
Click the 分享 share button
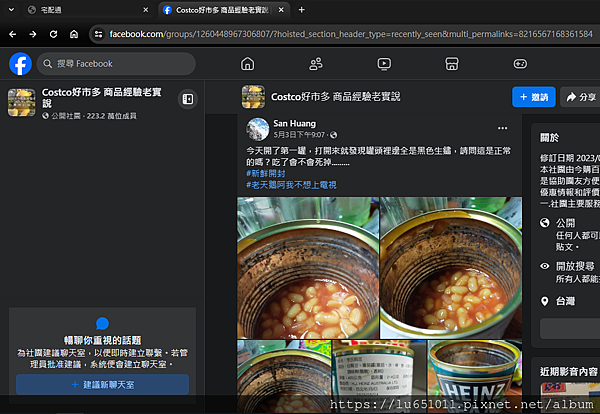pos(580,97)
